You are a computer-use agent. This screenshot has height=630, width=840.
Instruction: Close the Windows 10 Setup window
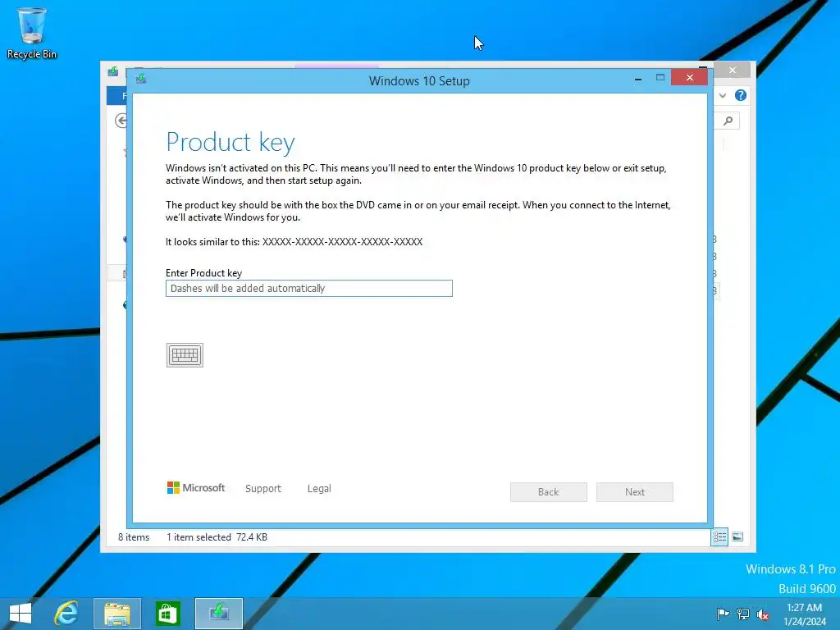(689, 78)
